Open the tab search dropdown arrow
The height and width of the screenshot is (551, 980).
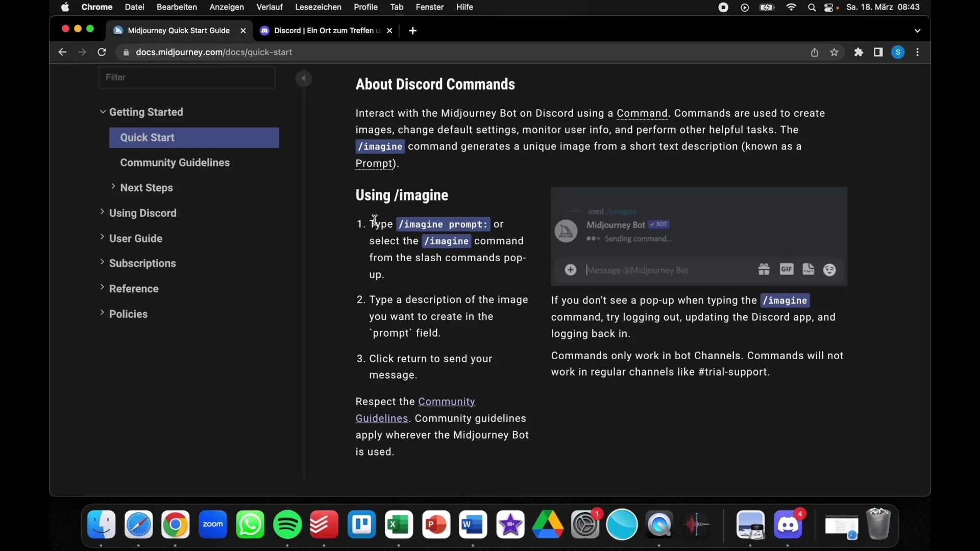click(x=917, y=31)
